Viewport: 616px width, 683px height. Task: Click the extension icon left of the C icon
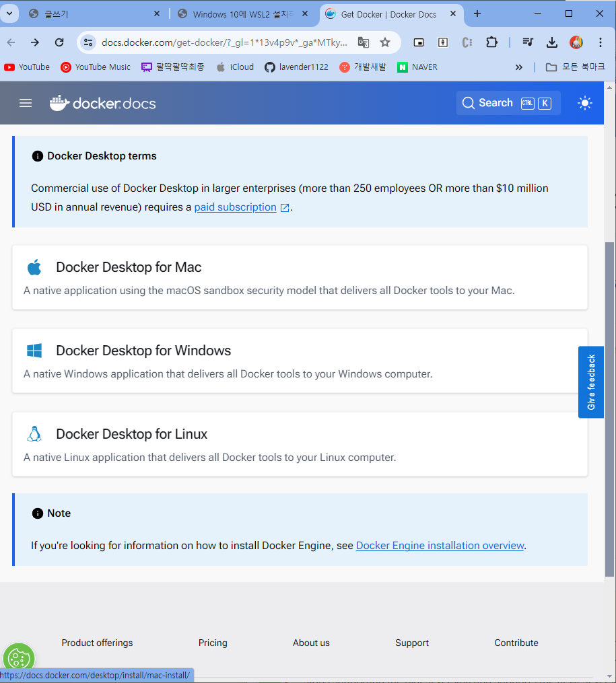[442, 42]
